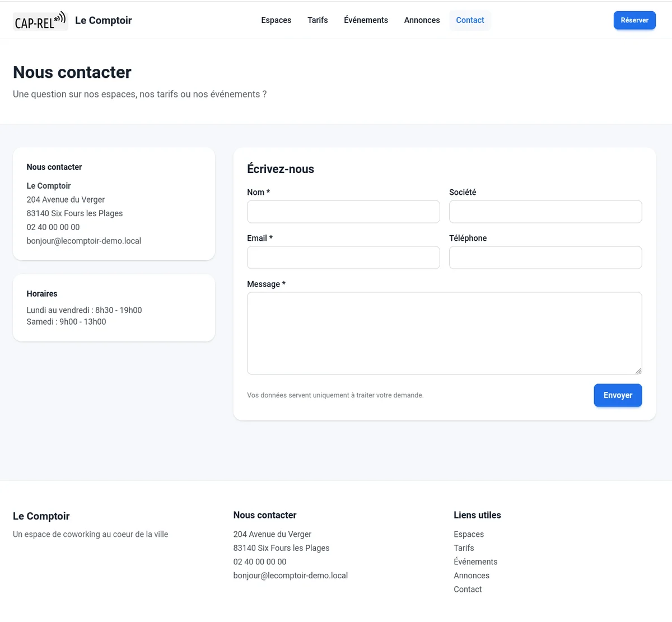Select Annonces in top navigation
Image resolution: width=672 pixels, height=622 pixels.
(422, 20)
